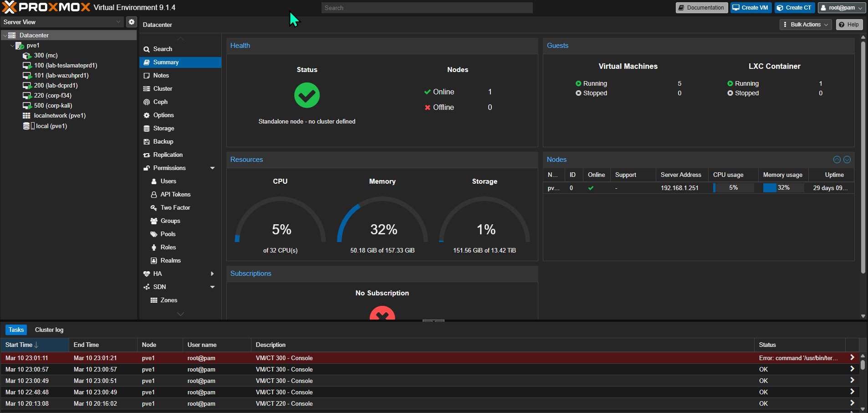Screen dimensions: 868x413
Task: Open the Cluster section
Action: (180, 88)
